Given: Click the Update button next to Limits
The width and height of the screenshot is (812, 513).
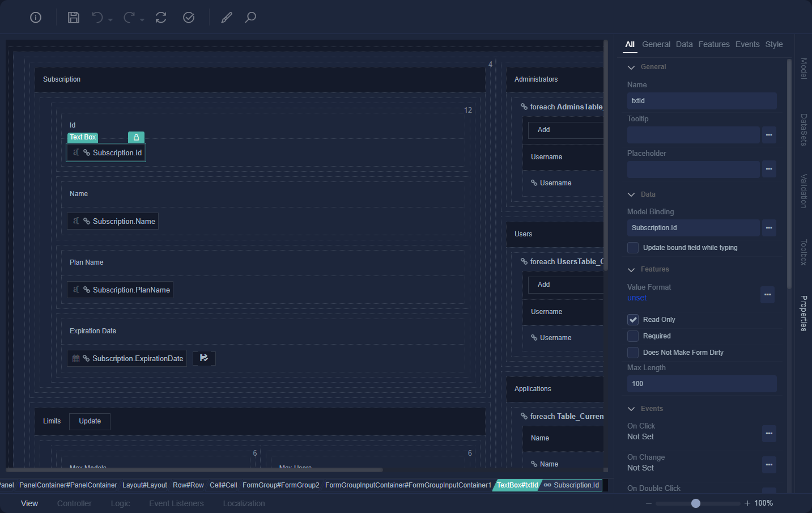Looking at the screenshot, I should pos(90,421).
